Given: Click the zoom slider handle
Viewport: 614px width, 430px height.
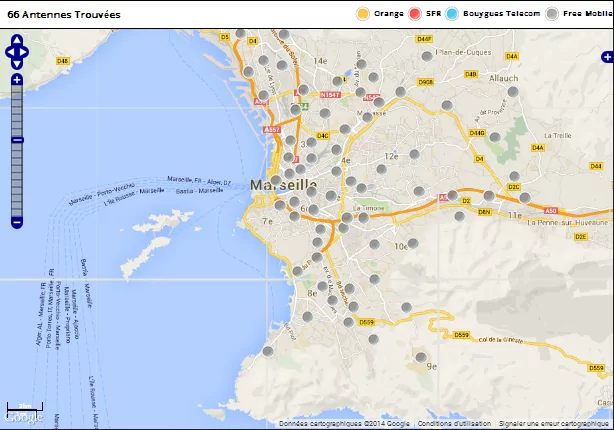Looking at the screenshot, I should (x=16, y=140).
